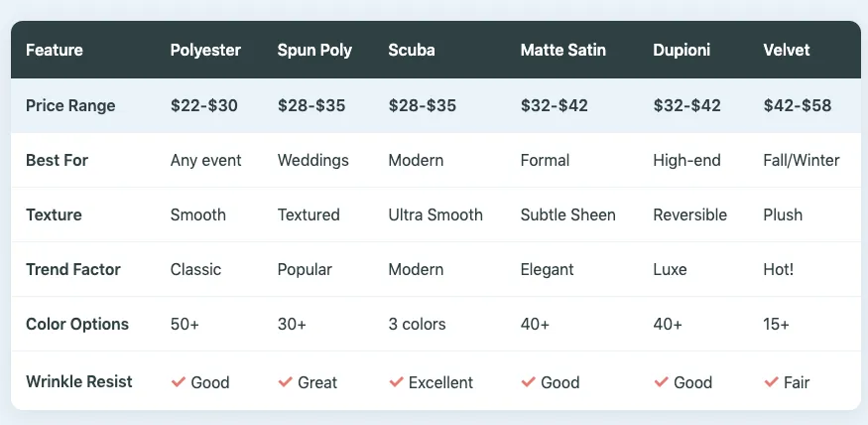The height and width of the screenshot is (425, 868).
Task: Click the $42-$58 Velvet price cell
Action: point(798,105)
